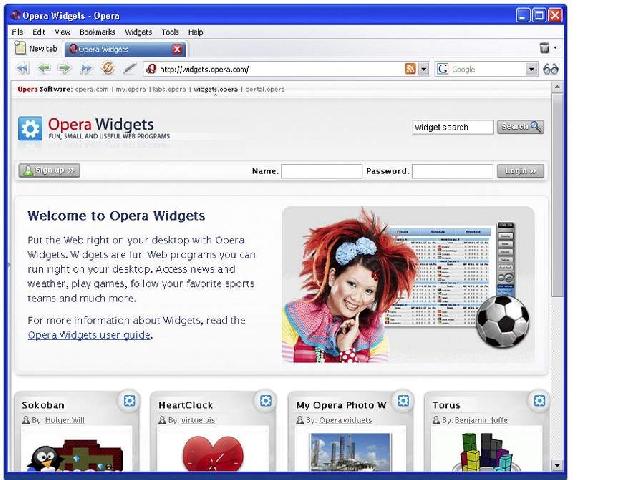Open the Widgets menu
The height and width of the screenshot is (480, 640).
(x=138, y=32)
